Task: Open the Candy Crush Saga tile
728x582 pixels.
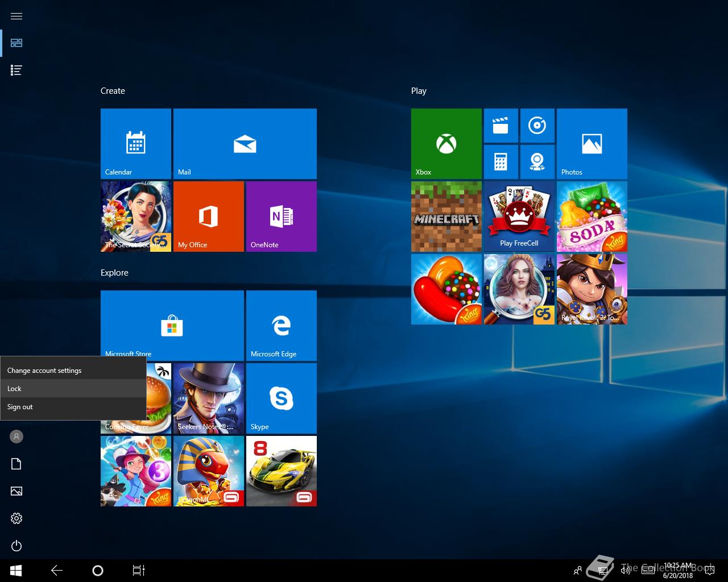Action: point(446,289)
